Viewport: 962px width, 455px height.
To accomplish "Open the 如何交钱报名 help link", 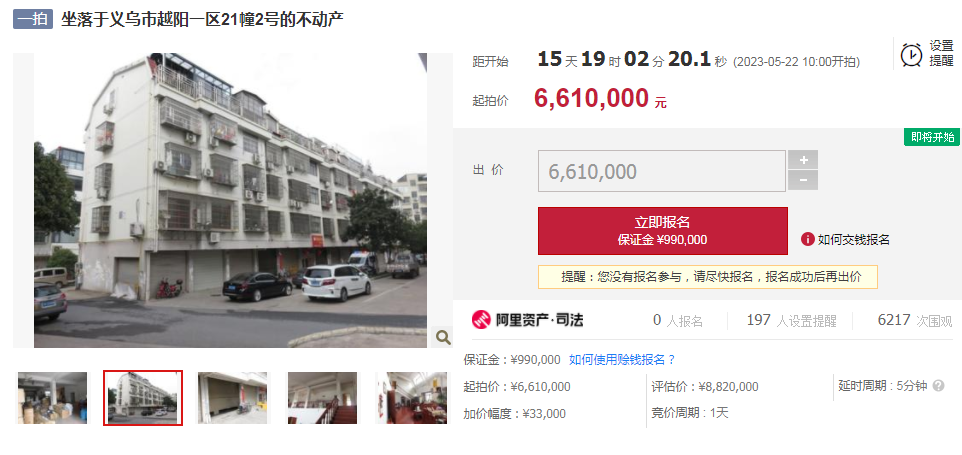I will pos(853,240).
